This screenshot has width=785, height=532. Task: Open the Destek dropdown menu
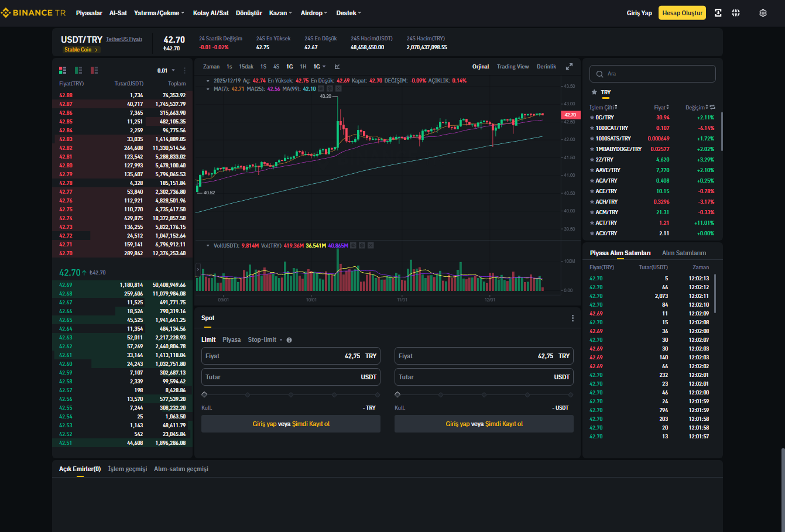[x=349, y=13]
